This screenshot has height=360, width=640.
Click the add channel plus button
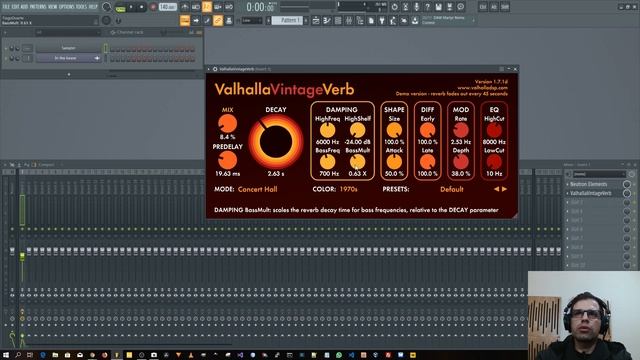69,74
